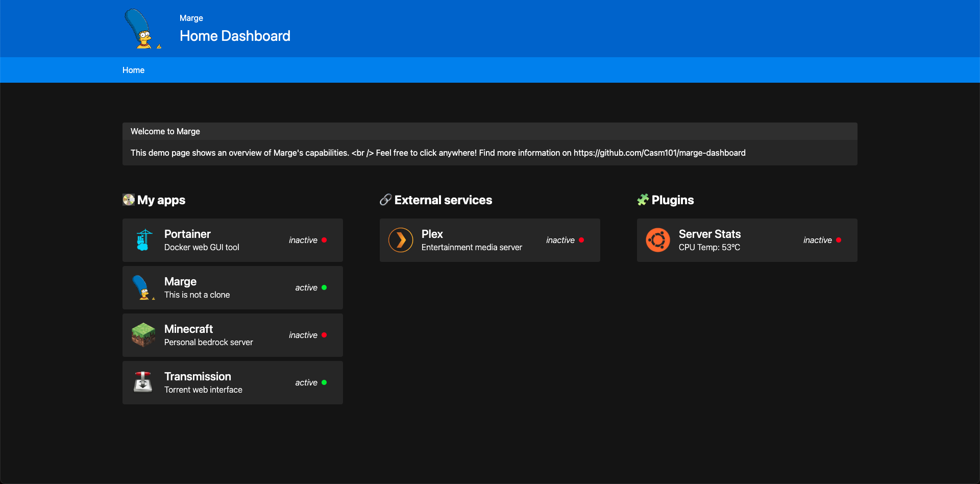The height and width of the screenshot is (484, 980).
Task: Click Marge's active status label
Action: click(x=306, y=287)
